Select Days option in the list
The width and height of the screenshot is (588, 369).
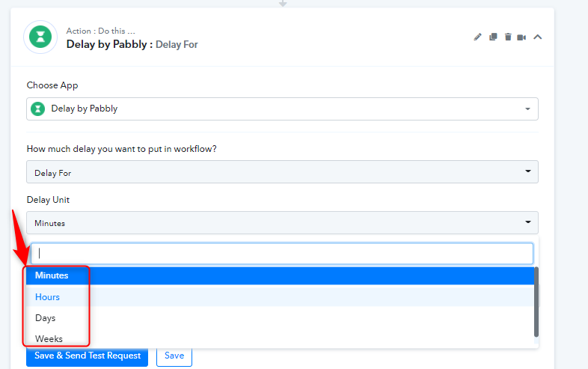click(280, 318)
